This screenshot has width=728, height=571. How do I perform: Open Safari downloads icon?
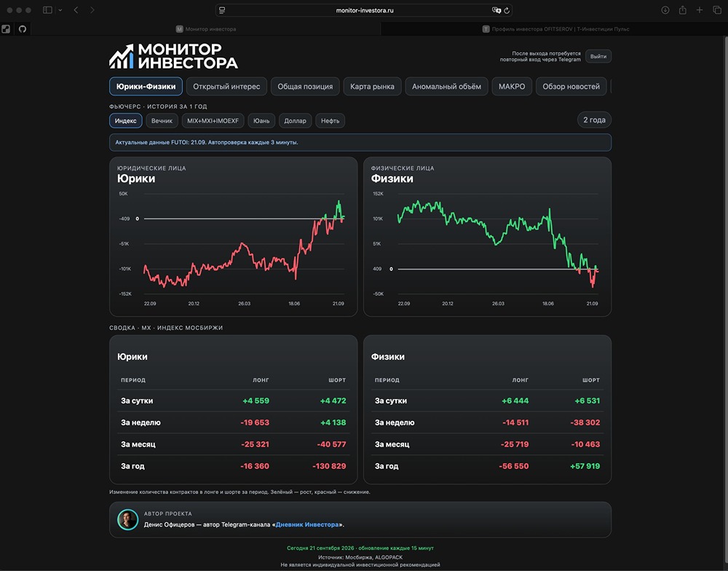665,10
